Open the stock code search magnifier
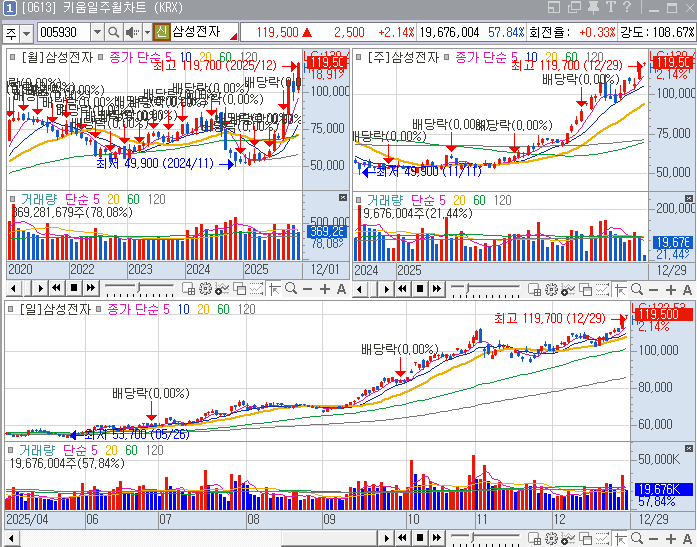This screenshot has height=547, width=697. (114, 32)
